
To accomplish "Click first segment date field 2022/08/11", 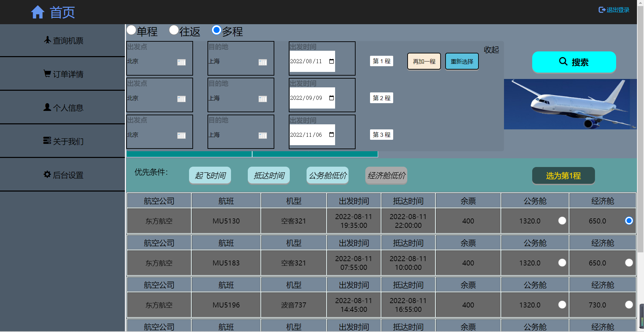I will (312, 61).
